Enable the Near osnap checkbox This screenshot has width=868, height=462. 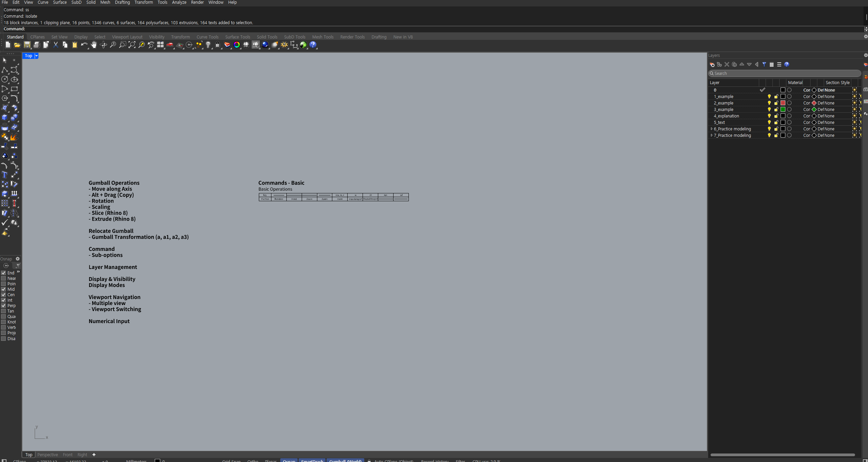4,278
